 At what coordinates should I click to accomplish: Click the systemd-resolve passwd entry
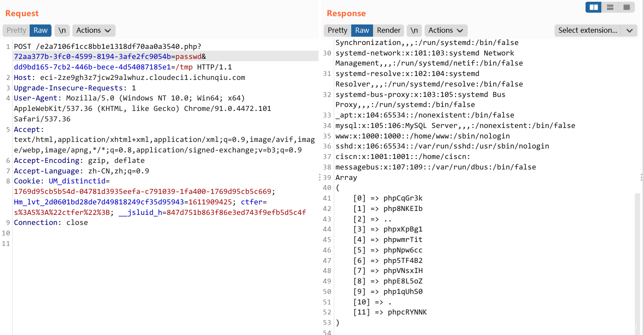point(429,79)
